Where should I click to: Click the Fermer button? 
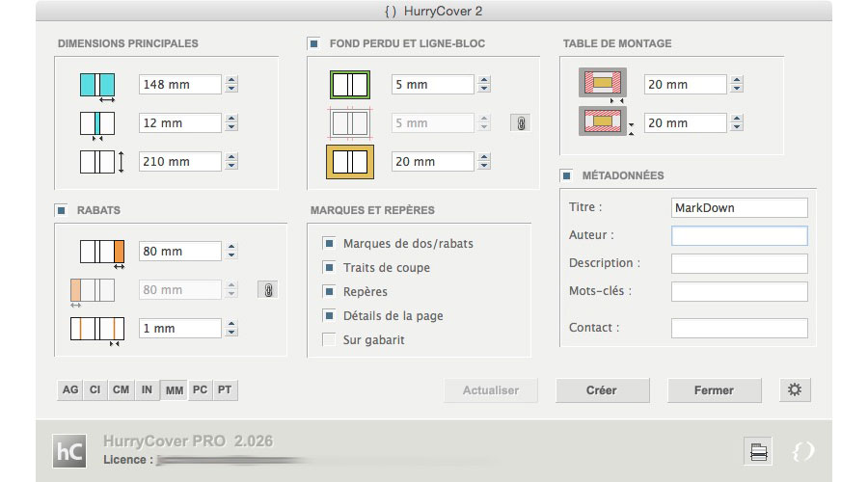tap(714, 390)
